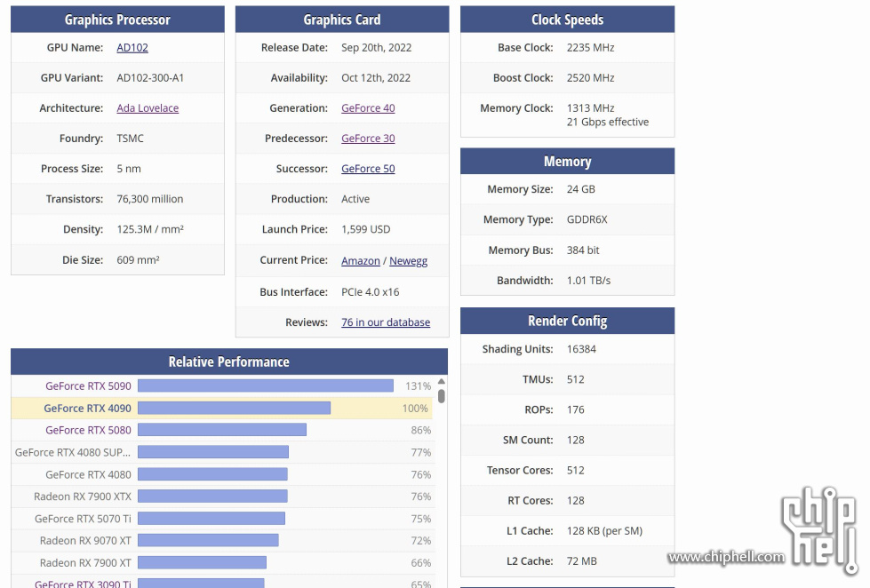Click the scroll-up arrow in Relative Performance list
Screen dimensions: 870x588
coord(442,382)
